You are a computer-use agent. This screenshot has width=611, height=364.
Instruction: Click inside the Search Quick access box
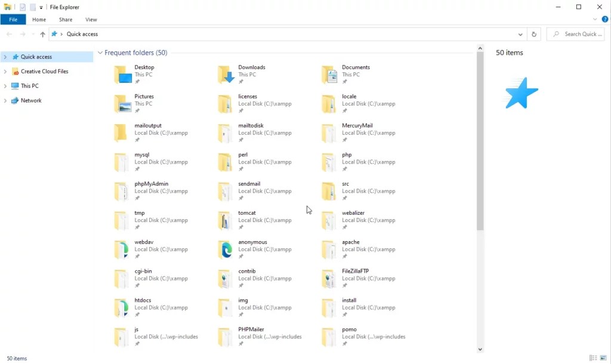575,34
